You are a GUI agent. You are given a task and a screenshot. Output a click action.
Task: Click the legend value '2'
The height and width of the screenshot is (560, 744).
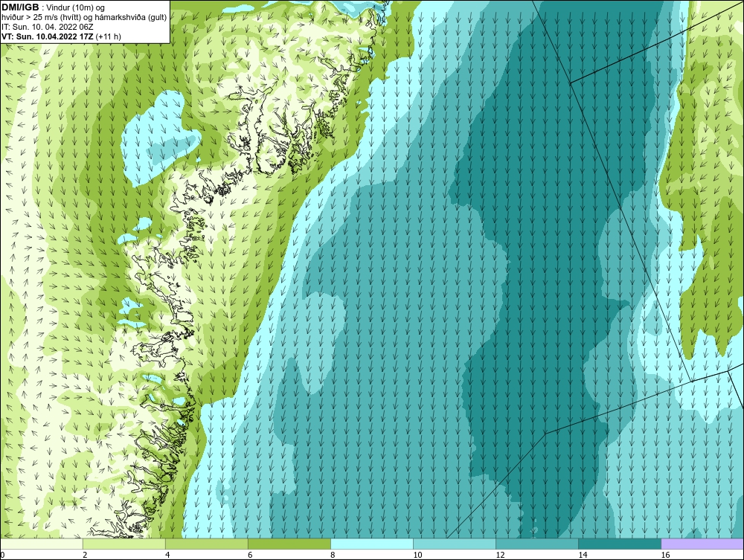click(85, 555)
